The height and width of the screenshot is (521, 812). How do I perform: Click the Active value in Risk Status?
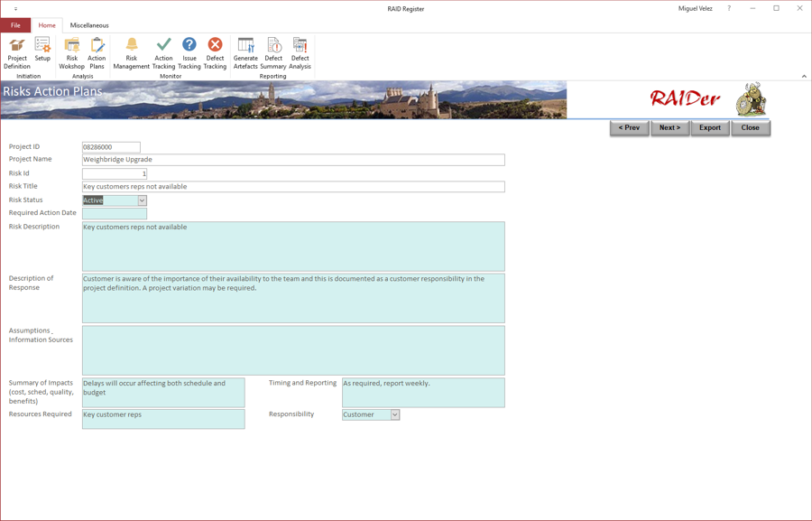[x=93, y=200]
